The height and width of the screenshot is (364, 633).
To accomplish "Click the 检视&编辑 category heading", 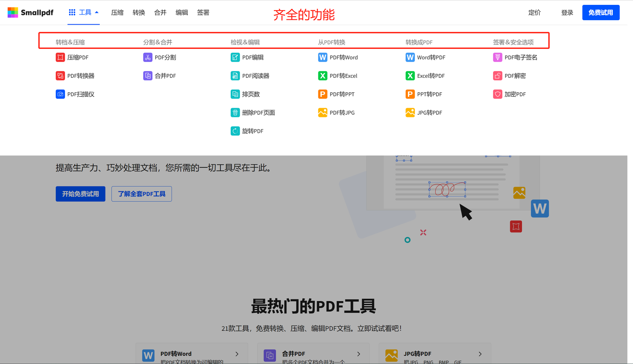I will click(245, 42).
